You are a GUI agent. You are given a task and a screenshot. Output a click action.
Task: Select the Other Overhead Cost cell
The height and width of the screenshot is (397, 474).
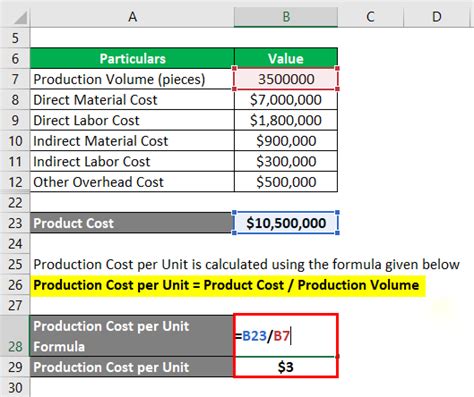click(x=132, y=182)
